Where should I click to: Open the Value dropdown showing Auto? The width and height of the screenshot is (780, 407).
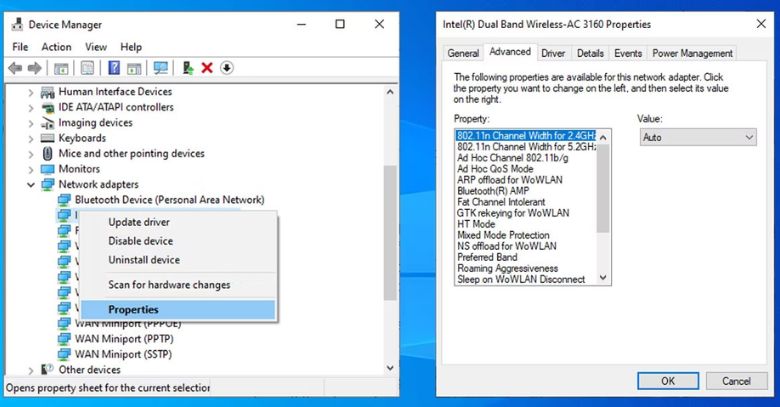698,137
